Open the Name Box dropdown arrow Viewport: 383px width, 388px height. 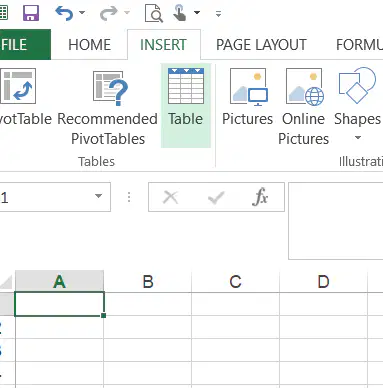[x=98, y=196]
